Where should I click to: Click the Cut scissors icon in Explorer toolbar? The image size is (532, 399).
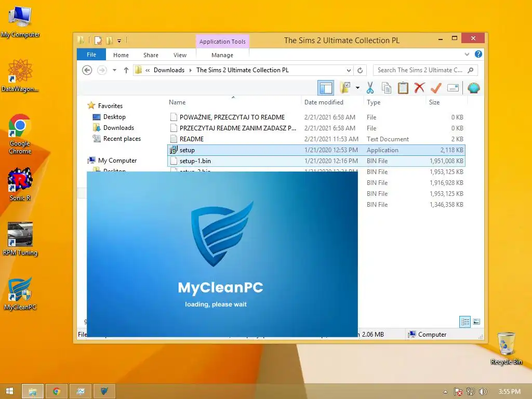[370, 88]
